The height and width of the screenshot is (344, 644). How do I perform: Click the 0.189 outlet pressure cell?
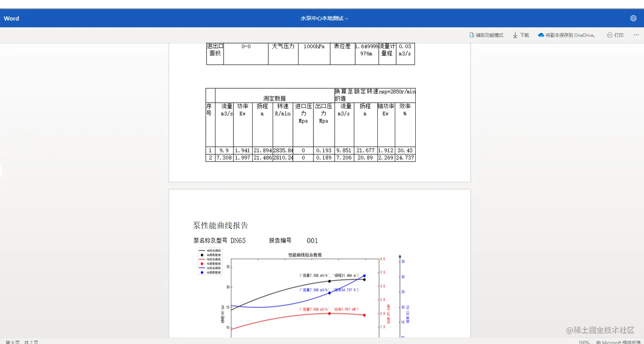click(x=324, y=158)
